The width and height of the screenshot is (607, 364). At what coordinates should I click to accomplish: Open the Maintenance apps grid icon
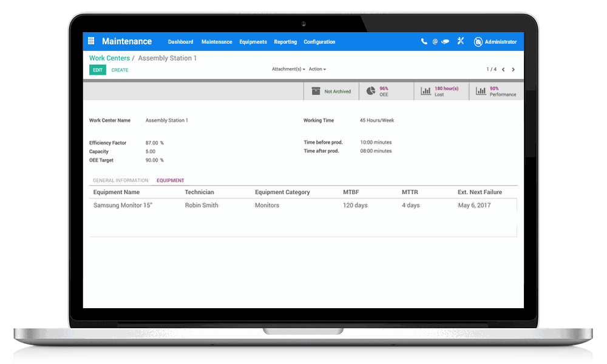coord(90,41)
